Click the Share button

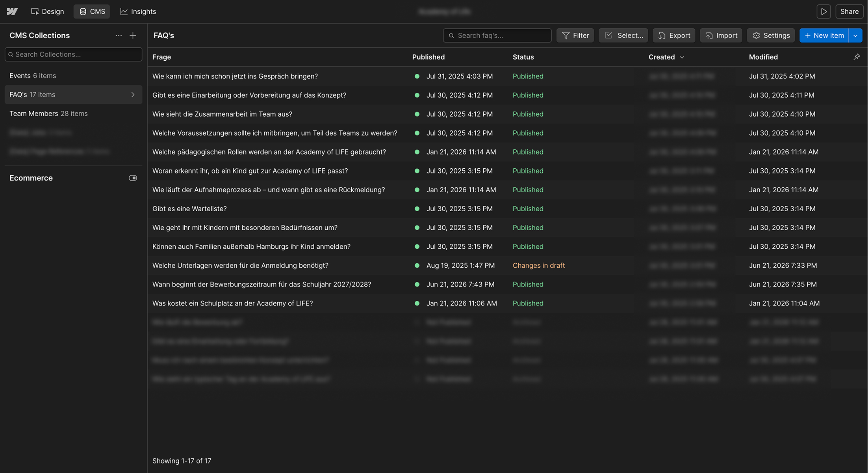click(849, 11)
